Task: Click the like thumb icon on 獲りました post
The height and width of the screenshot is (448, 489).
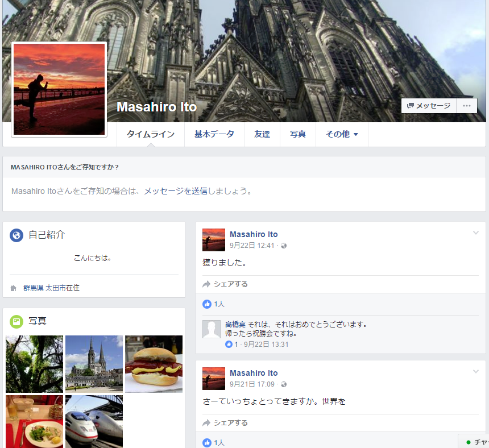Action: tap(207, 304)
